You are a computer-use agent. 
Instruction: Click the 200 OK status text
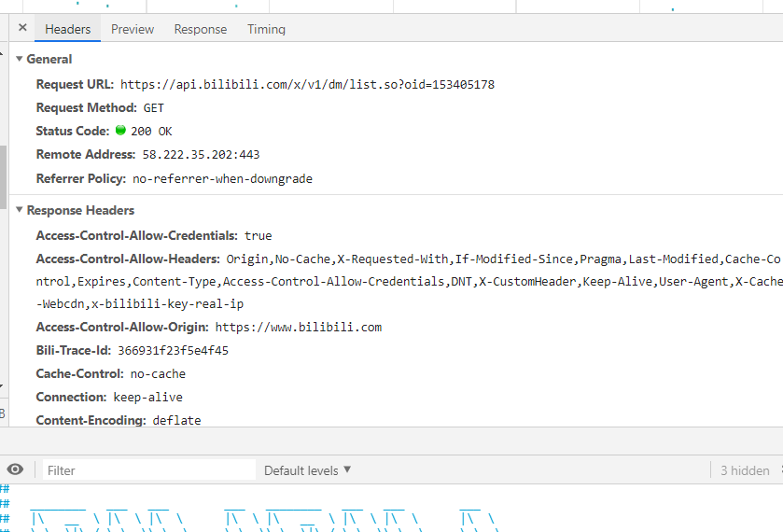[x=151, y=132]
